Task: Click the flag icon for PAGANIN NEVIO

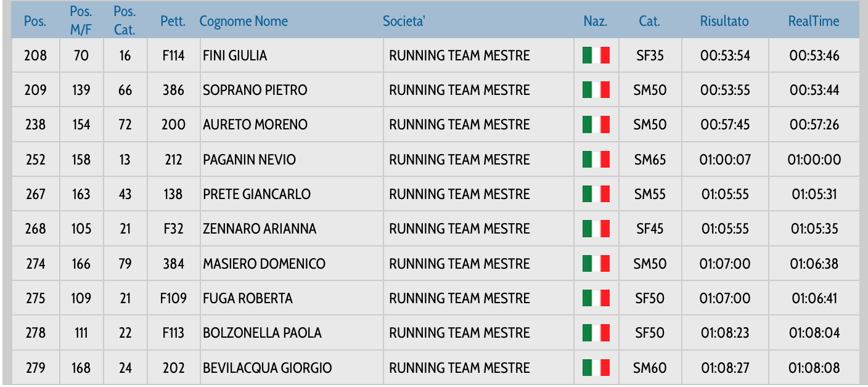Action: (x=596, y=160)
